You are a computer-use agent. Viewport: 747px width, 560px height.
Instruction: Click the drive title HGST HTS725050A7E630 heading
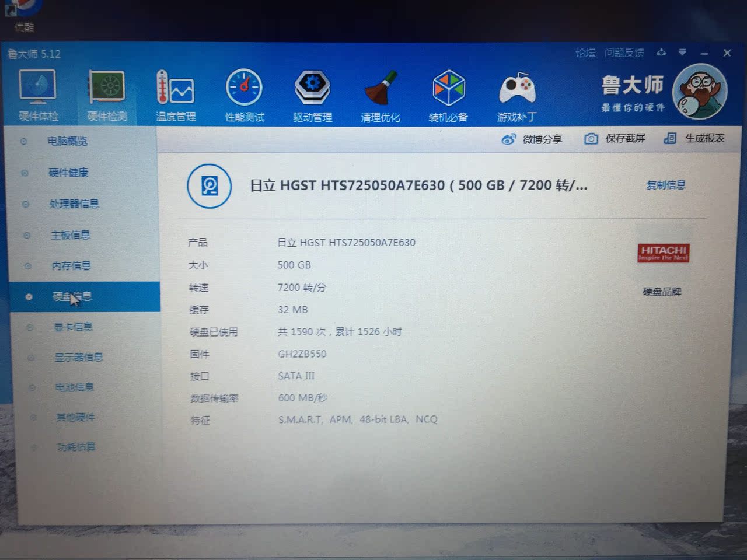click(x=418, y=185)
